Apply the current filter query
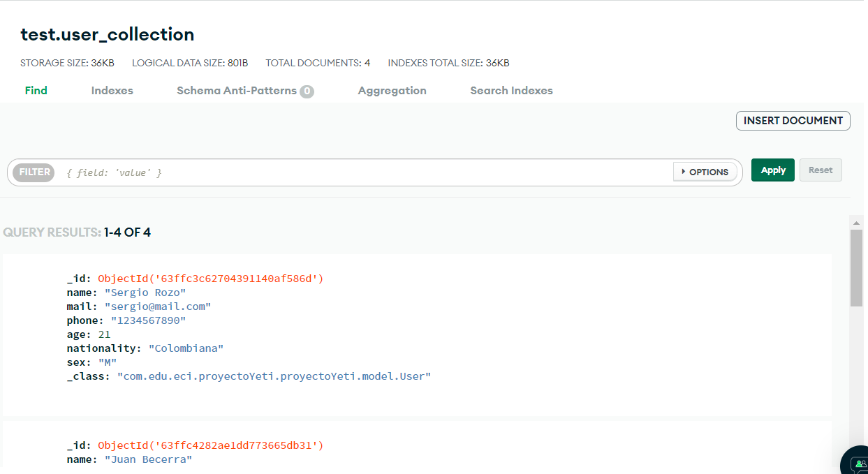Viewport: 868px width, 474px height. [x=772, y=170]
